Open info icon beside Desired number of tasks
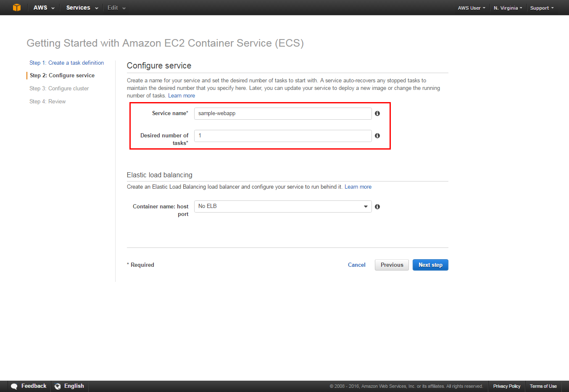Viewport: 569px width, 392px height. point(377,136)
